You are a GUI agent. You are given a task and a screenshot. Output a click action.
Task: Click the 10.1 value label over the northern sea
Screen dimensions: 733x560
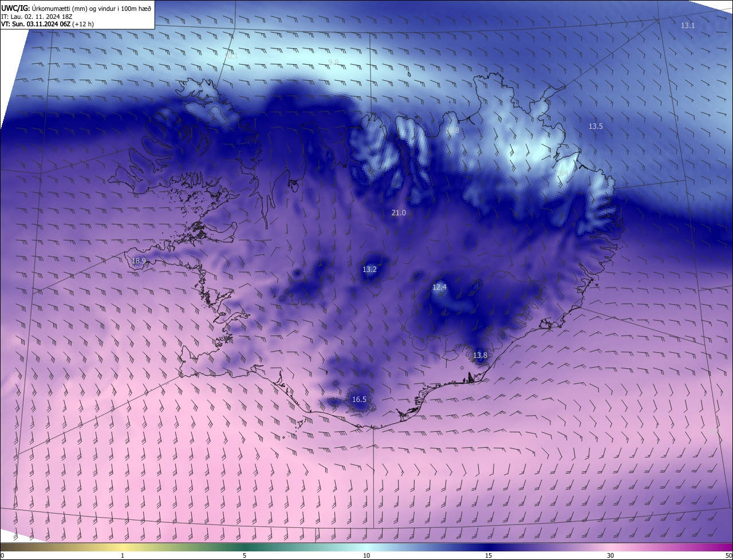(x=231, y=56)
